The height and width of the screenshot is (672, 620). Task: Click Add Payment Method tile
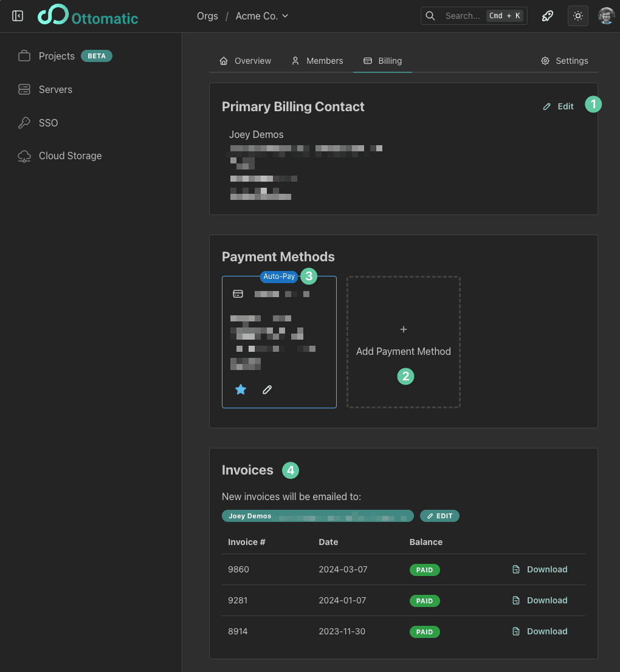(x=404, y=342)
